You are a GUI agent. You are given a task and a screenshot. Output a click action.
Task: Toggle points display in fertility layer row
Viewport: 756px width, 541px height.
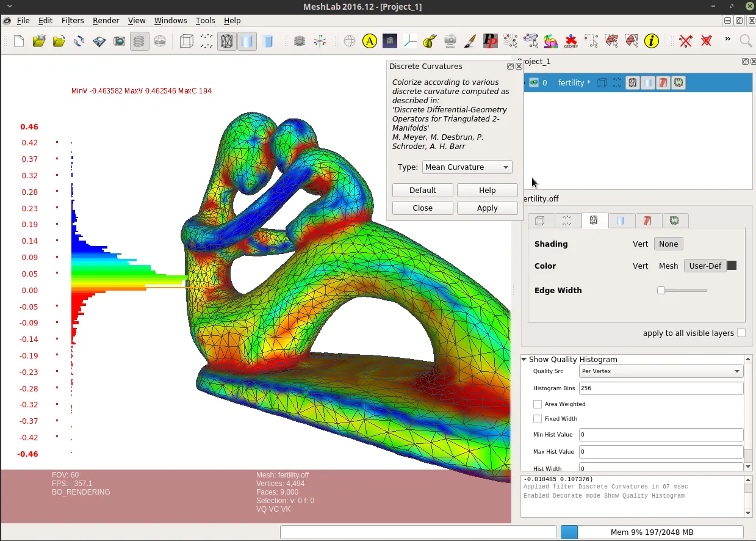coord(617,82)
